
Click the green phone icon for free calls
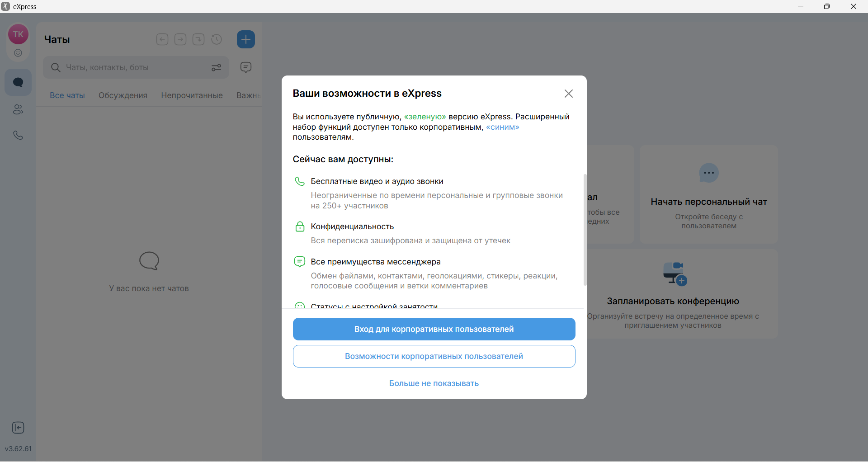(x=300, y=181)
